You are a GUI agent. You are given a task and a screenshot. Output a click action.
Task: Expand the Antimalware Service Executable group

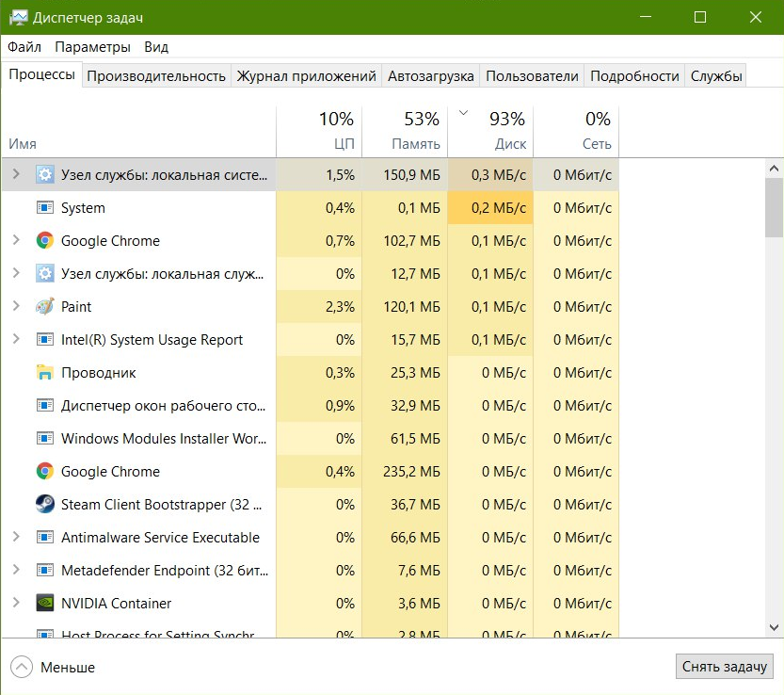pyautogui.click(x=15, y=538)
